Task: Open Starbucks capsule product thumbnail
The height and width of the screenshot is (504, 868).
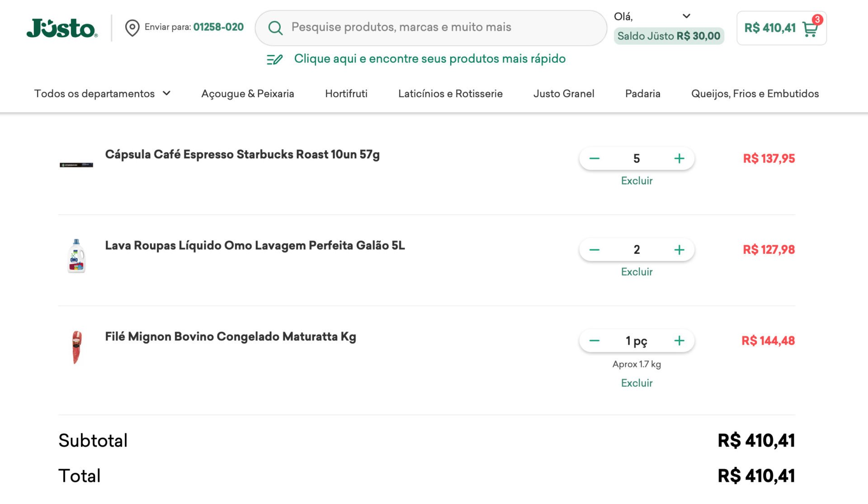Action: (x=76, y=165)
